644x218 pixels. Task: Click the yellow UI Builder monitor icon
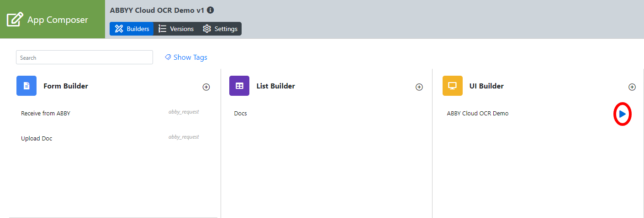[x=453, y=86]
